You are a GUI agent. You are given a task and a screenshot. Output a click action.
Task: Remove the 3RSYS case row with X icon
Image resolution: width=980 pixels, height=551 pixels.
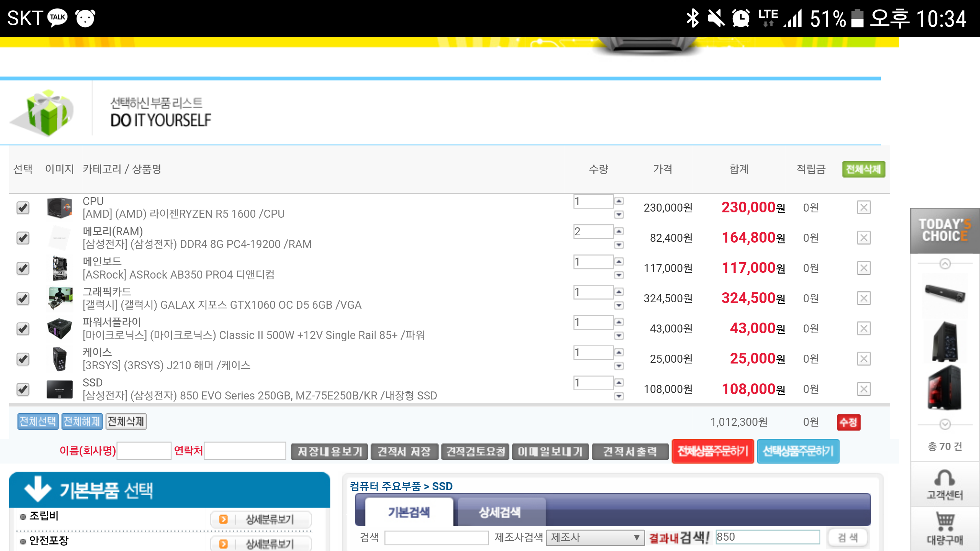point(864,359)
